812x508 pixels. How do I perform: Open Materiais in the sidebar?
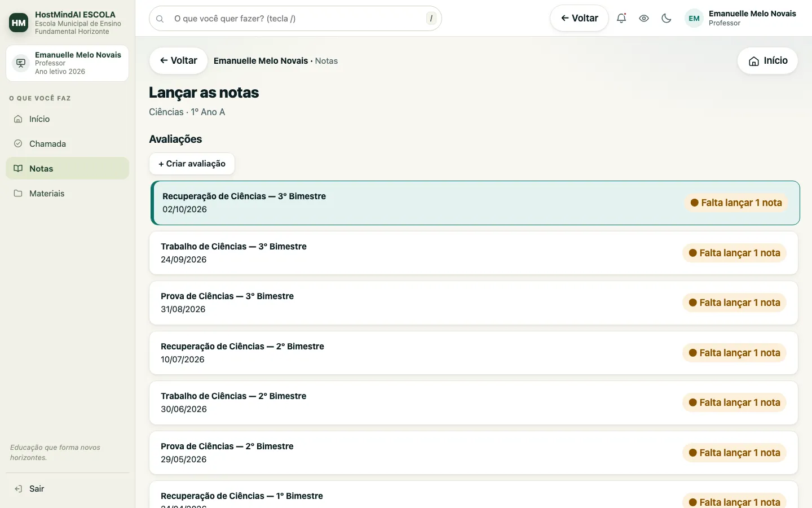click(68, 194)
